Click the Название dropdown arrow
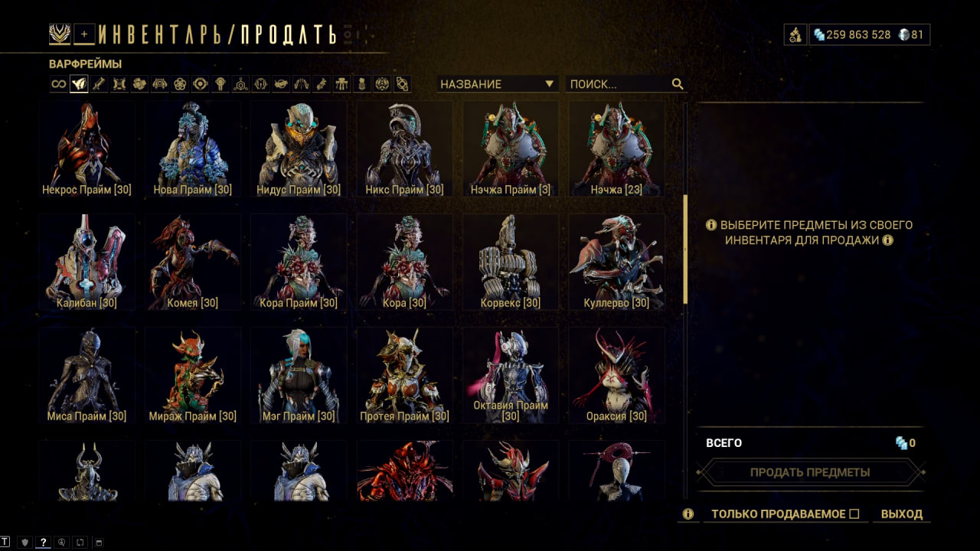The height and width of the screenshot is (551, 980). (549, 84)
